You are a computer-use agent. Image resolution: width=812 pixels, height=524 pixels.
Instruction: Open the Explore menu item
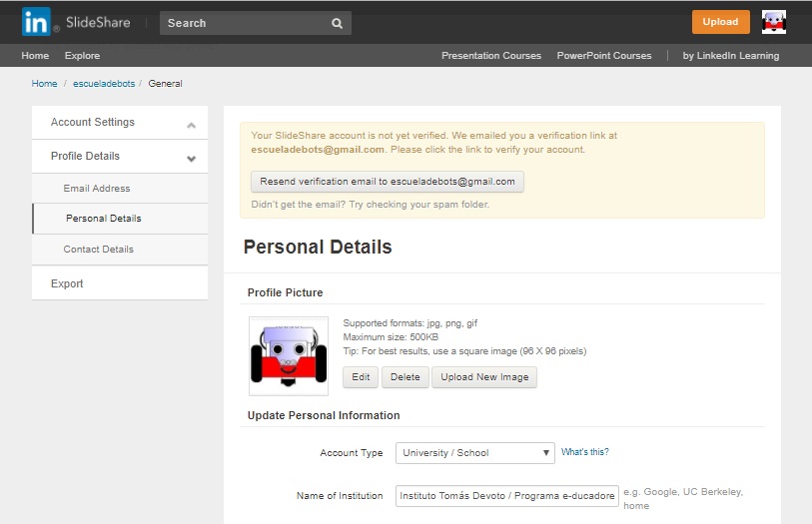pos(82,56)
